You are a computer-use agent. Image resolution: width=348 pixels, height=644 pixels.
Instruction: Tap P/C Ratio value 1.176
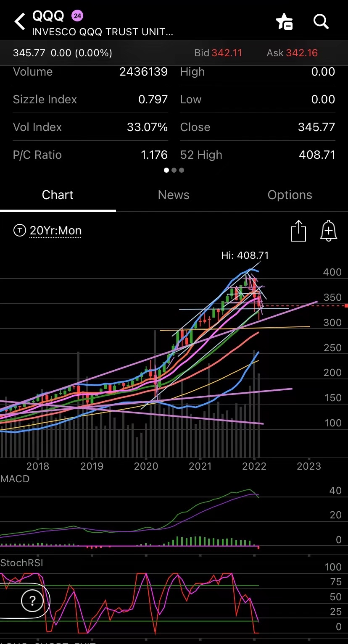point(154,155)
